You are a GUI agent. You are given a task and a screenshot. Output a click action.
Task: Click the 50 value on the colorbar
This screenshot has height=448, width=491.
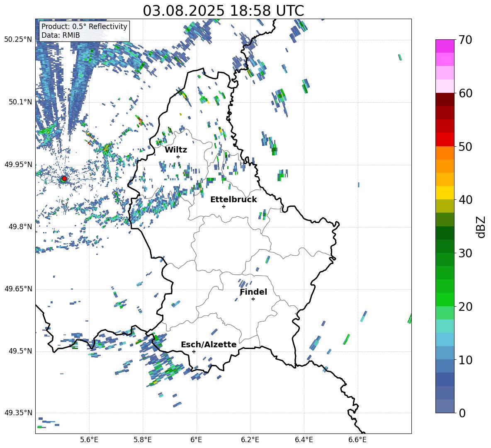click(x=466, y=147)
